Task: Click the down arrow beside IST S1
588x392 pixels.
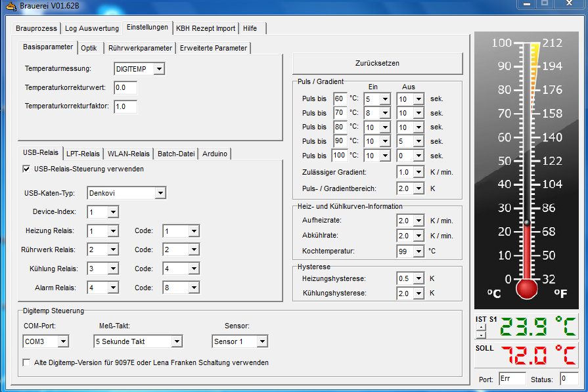Action: (481, 334)
